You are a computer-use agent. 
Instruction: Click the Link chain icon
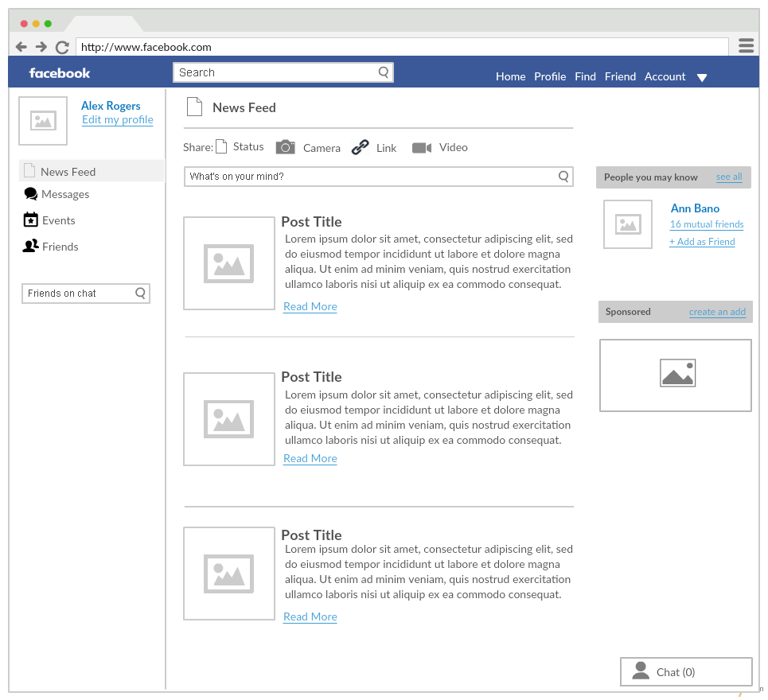[x=361, y=147]
